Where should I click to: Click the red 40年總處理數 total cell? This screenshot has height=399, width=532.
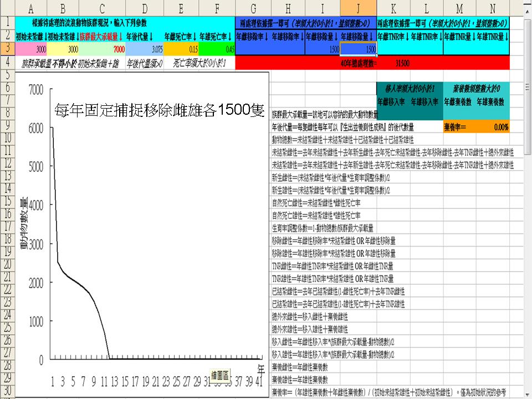(x=378, y=63)
